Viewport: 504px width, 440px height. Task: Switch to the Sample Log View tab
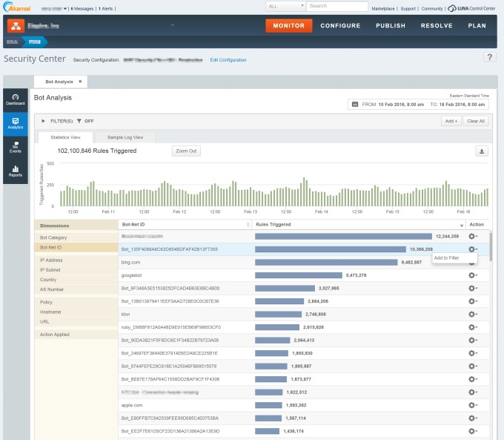point(125,137)
